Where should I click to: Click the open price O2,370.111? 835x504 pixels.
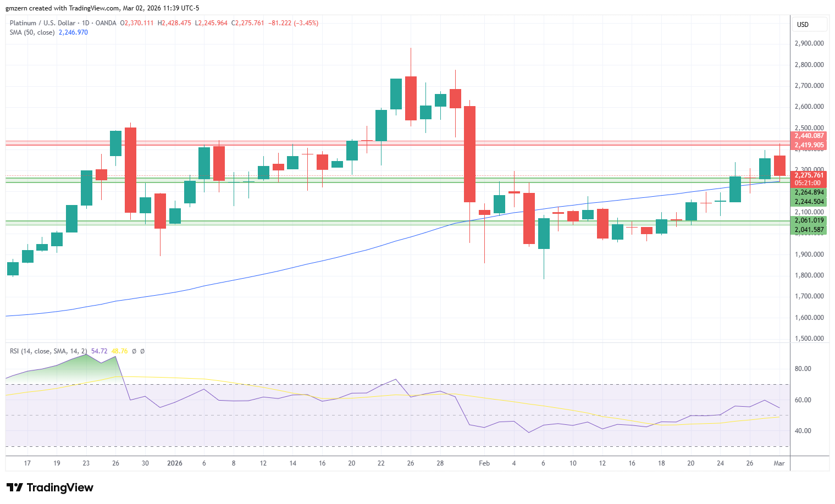137,23
